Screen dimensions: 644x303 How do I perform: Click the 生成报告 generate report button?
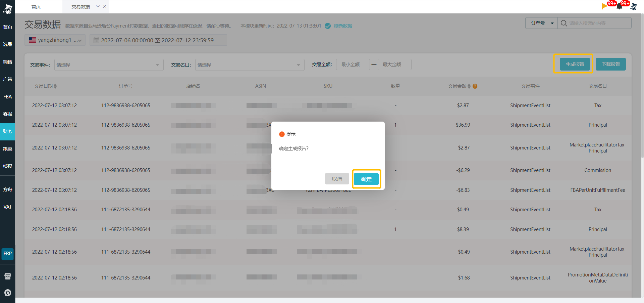575,64
